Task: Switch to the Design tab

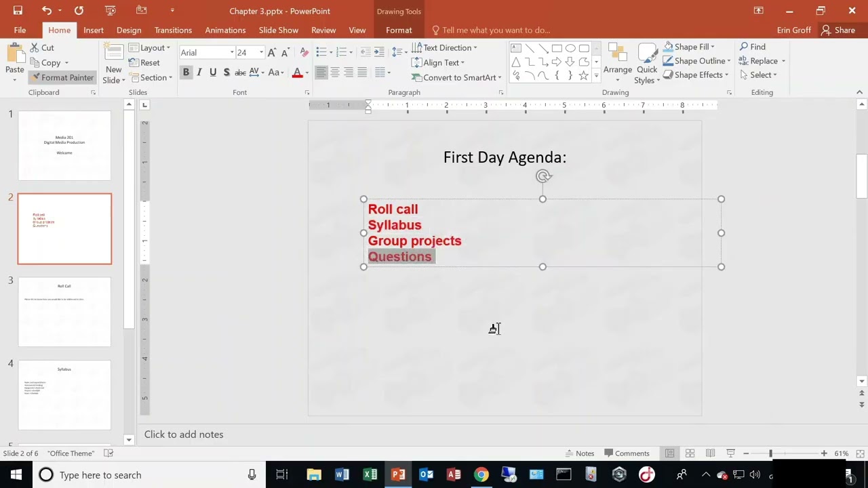Action: [x=129, y=30]
